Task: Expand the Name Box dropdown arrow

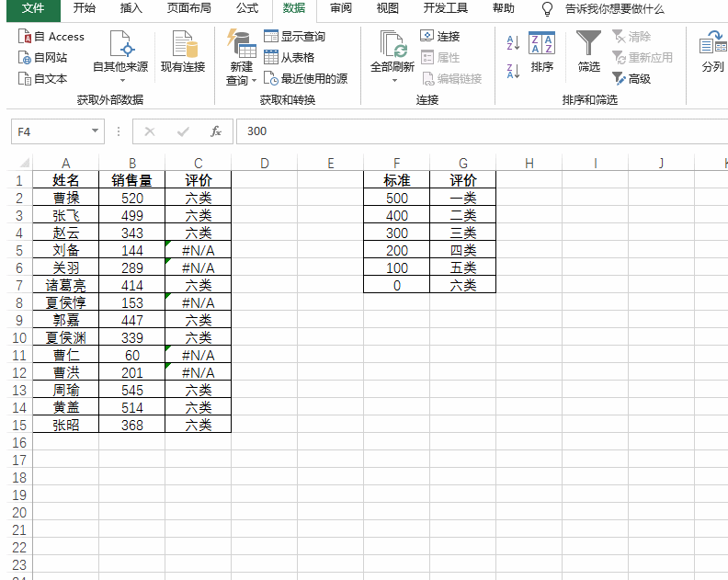Action: click(96, 131)
